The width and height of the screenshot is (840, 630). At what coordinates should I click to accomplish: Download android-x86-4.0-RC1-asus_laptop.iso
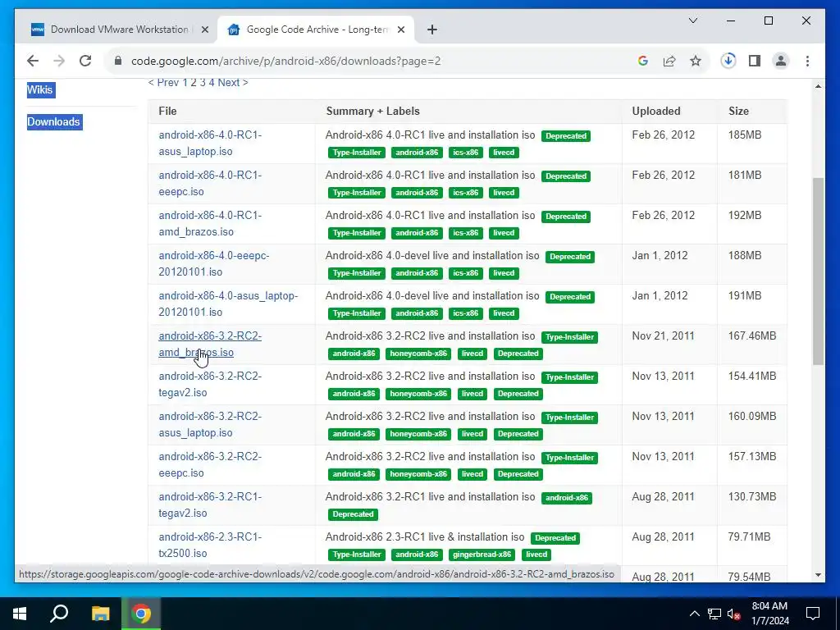tap(210, 143)
